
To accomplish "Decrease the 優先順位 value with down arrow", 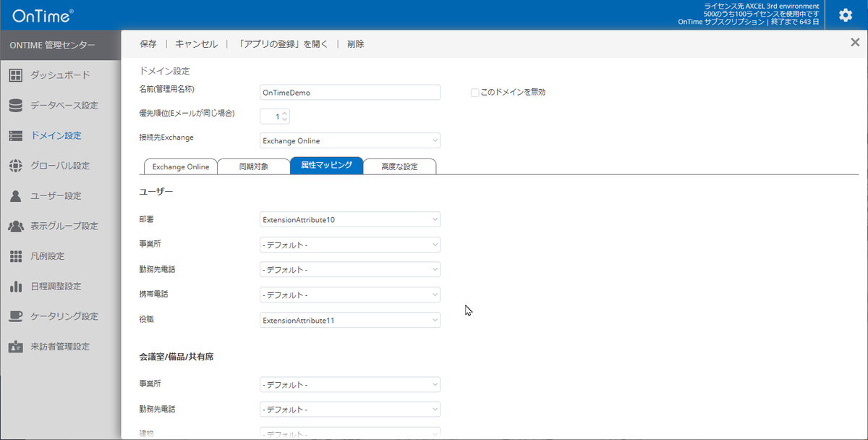I will coord(285,120).
